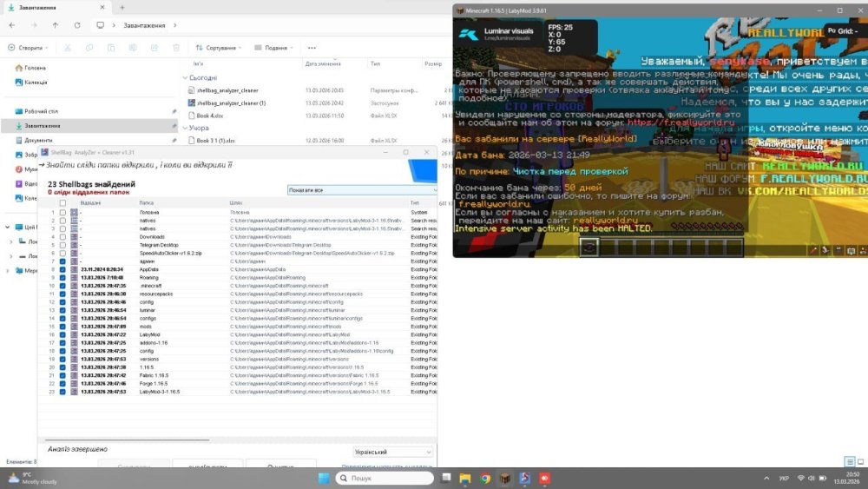This screenshot has width=868, height=489.
Task: Uncheck the Roaming row checkbox
Action: click(x=62, y=277)
